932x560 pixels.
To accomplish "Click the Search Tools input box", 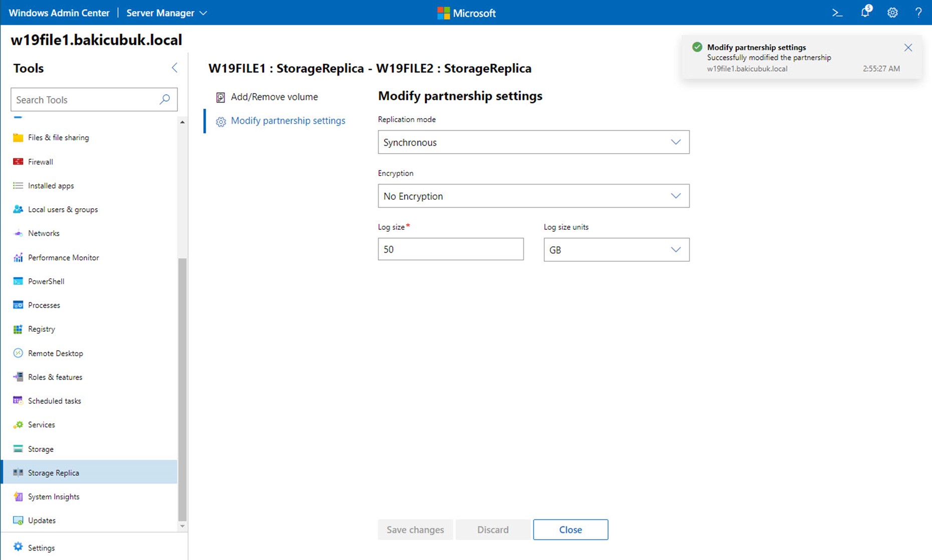I will [x=94, y=100].
